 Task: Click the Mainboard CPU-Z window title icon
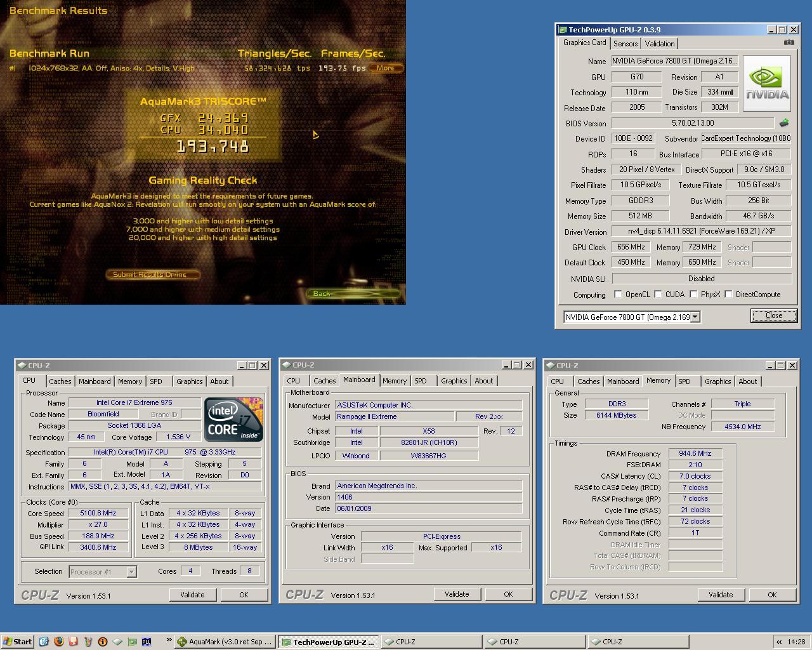(287, 365)
